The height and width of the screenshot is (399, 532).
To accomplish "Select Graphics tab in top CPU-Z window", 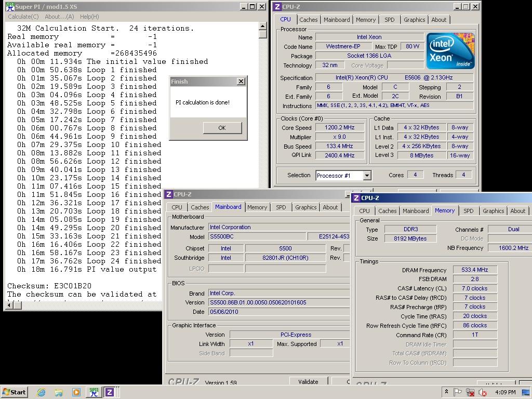I will coord(414,20).
